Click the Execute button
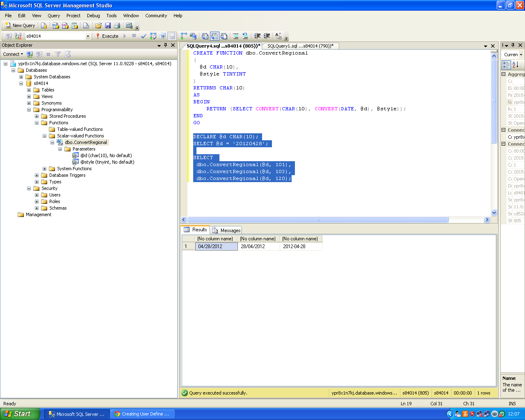 tap(107, 36)
